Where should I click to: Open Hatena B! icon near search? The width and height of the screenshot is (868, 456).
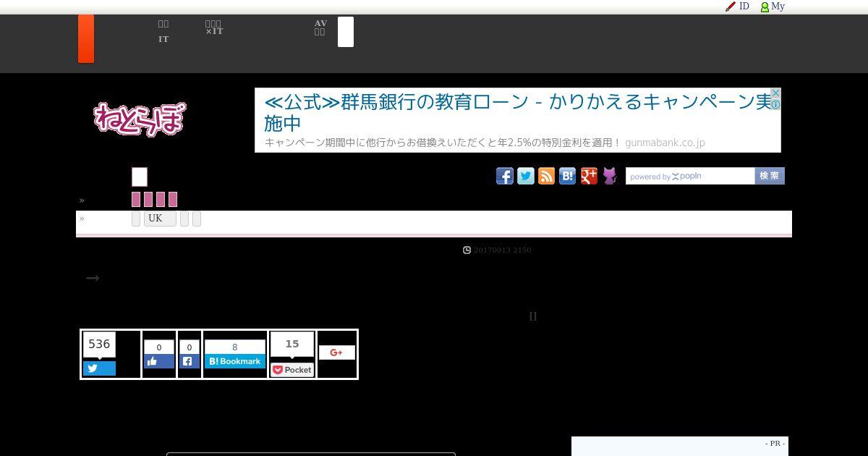(568, 176)
